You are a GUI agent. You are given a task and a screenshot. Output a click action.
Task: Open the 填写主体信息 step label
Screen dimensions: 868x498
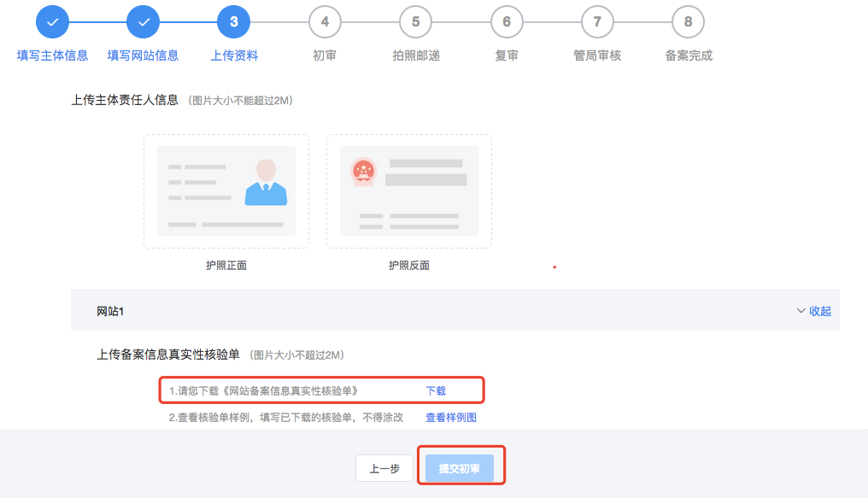(52, 56)
